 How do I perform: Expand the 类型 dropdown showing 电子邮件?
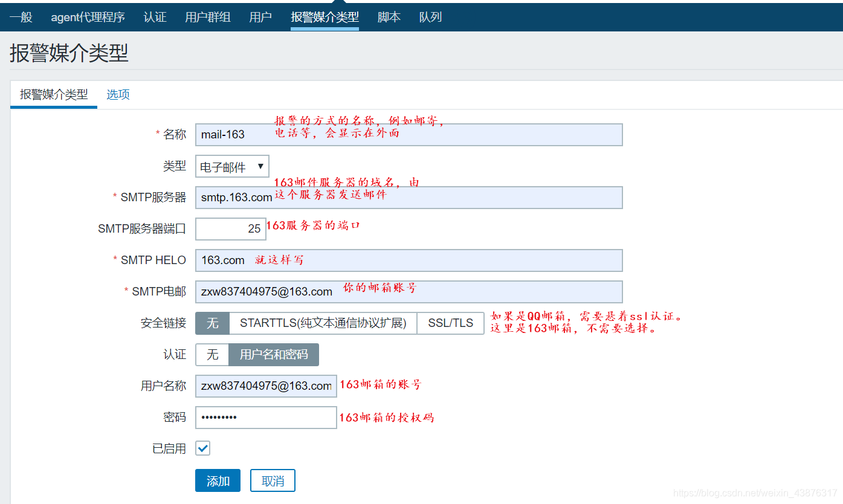click(x=232, y=166)
